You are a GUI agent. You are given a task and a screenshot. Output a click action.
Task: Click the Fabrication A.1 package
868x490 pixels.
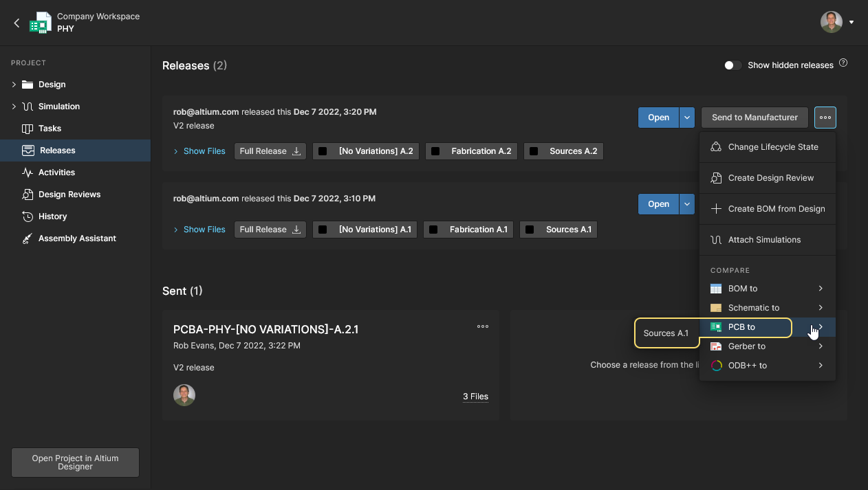point(468,230)
